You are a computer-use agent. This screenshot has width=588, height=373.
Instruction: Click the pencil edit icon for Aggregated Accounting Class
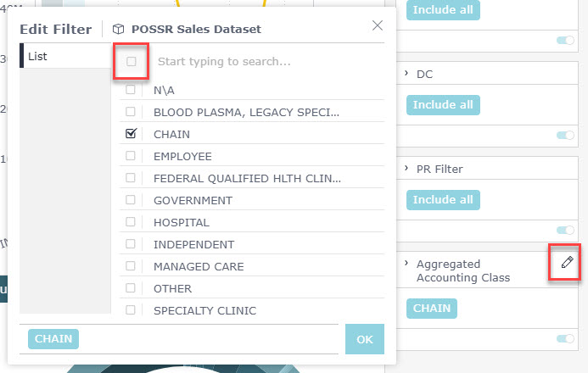point(567,263)
